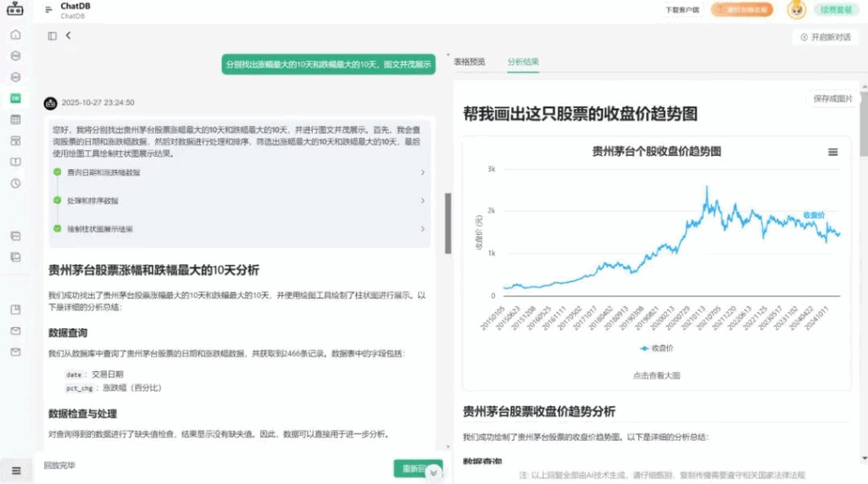
Task: Click the sidebar icon just below the clock group
Action: pyautogui.click(x=15, y=236)
